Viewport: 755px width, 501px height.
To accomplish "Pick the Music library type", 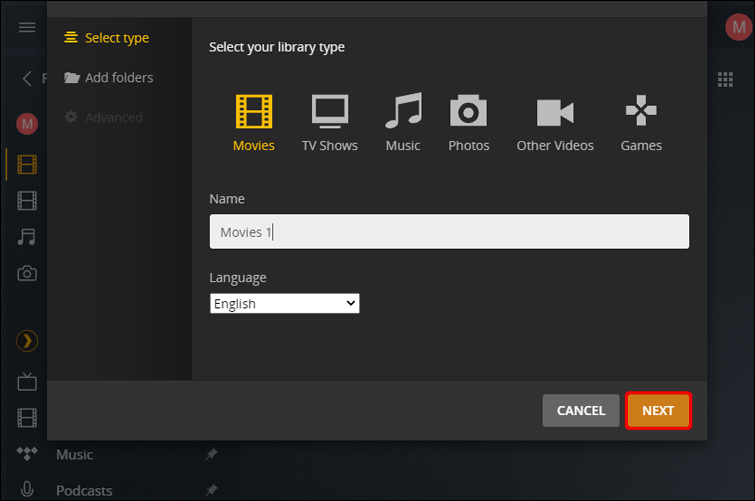I will (x=403, y=112).
